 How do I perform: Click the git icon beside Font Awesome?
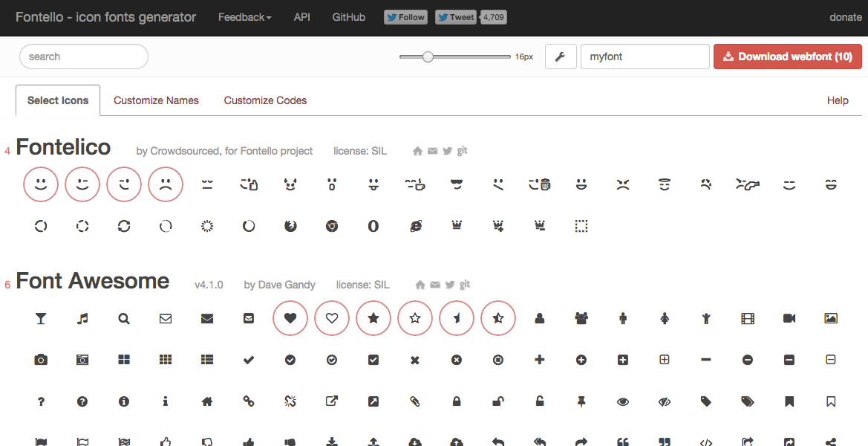[x=465, y=284]
